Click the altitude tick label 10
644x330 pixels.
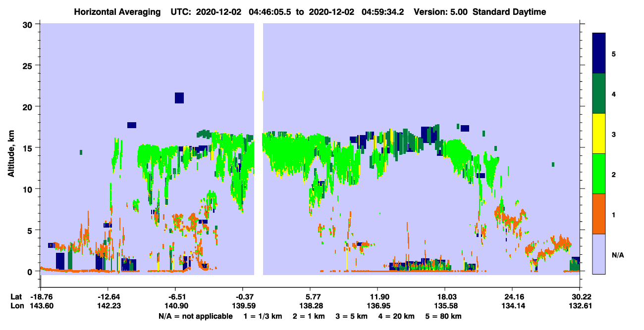tap(28, 189)
